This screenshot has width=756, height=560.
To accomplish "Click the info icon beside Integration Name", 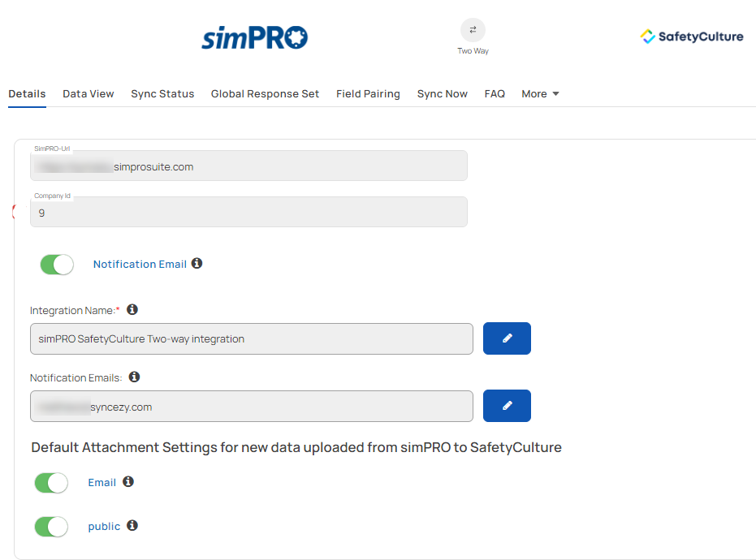I will 132,309.
